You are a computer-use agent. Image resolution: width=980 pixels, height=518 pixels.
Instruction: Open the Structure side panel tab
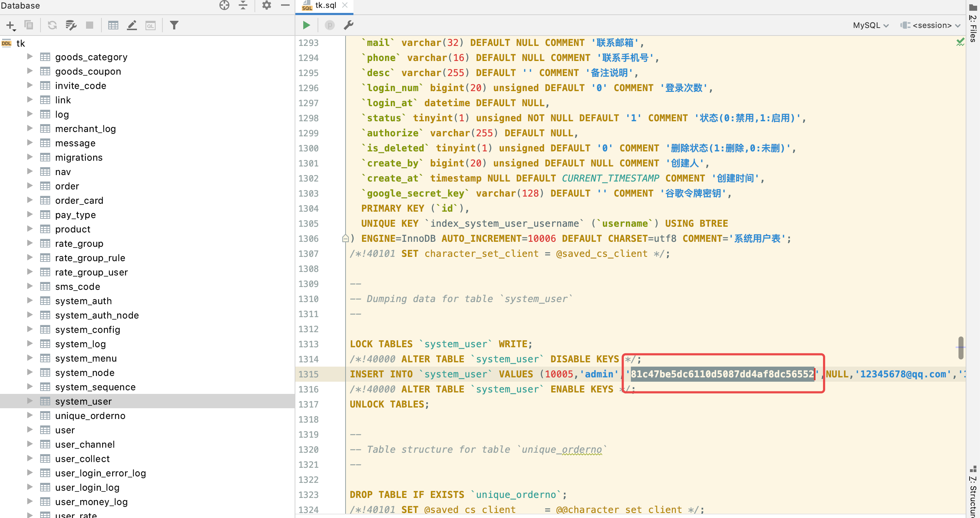(x=973, y=492)
